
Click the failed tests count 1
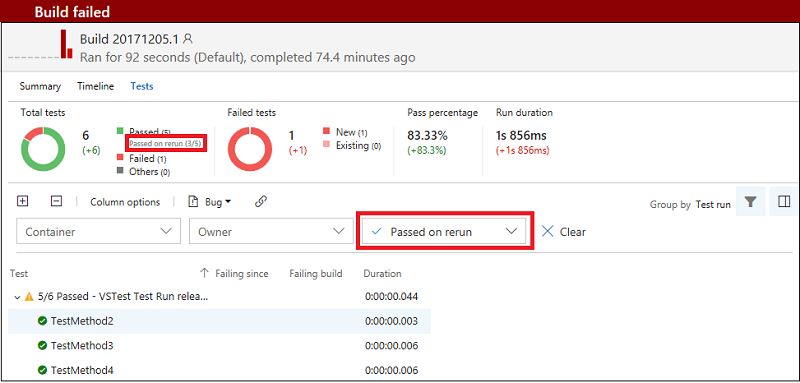tap(292, 136)
